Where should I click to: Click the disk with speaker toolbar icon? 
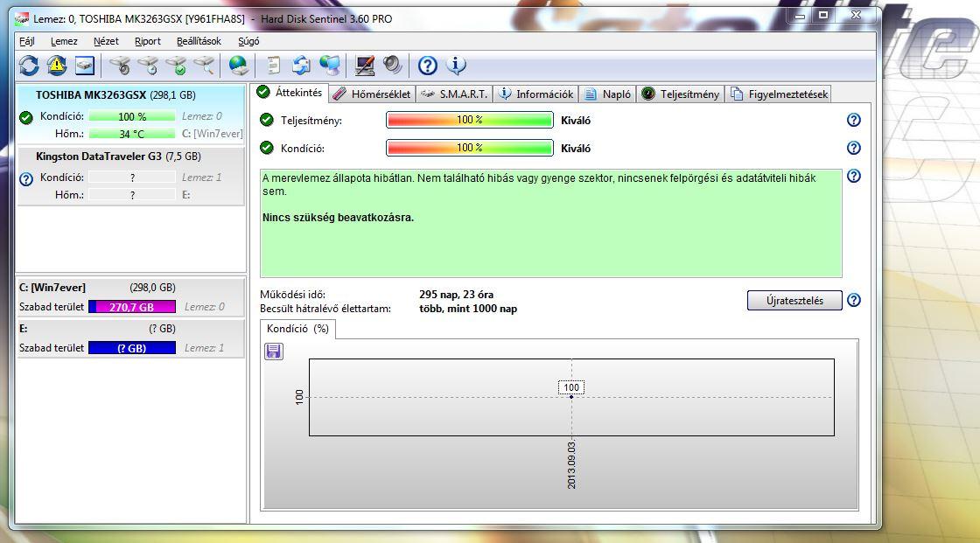click(120, 65)
